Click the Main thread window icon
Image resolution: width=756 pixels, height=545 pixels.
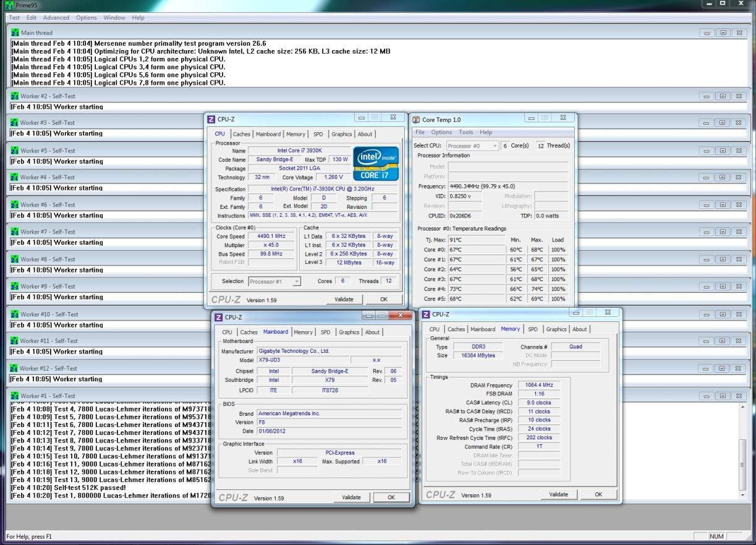15,33
